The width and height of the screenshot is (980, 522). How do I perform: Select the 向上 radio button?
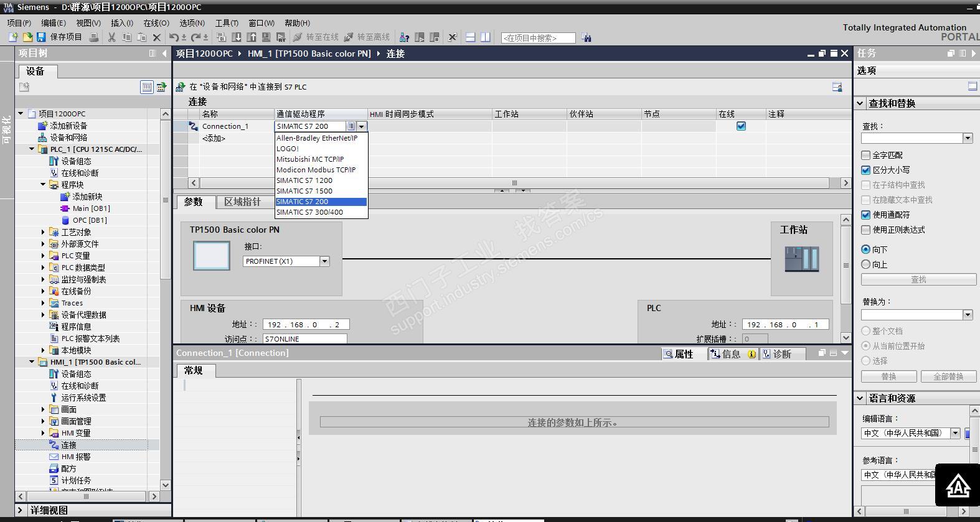[x=866, y=264]
